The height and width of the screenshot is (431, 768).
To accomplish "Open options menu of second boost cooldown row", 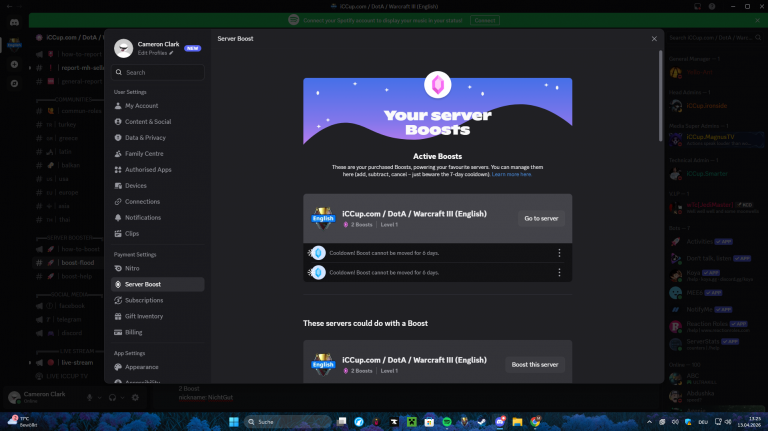I will coord(559,272).
